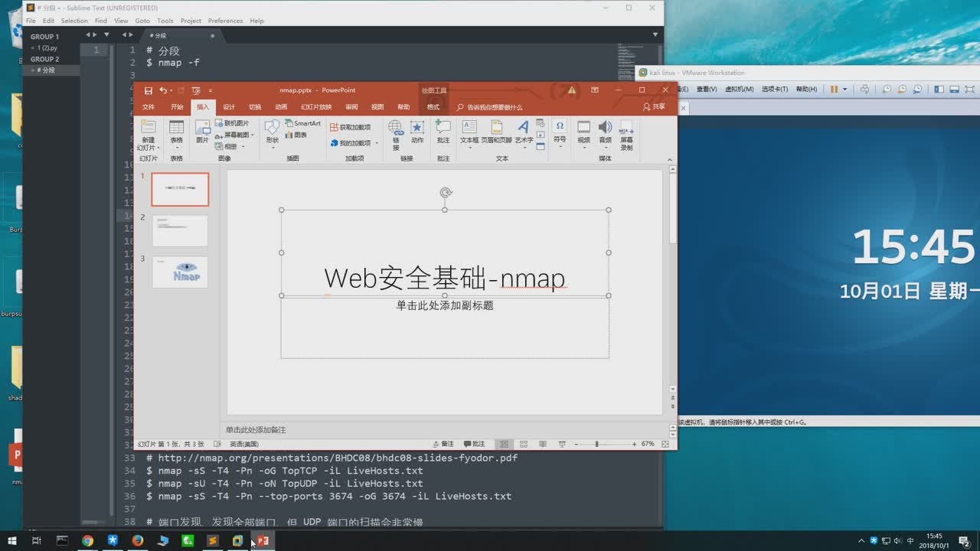Open Firefox from the taskbar
The height and width of the screenshot is (551, 980).
pos(137,540)
